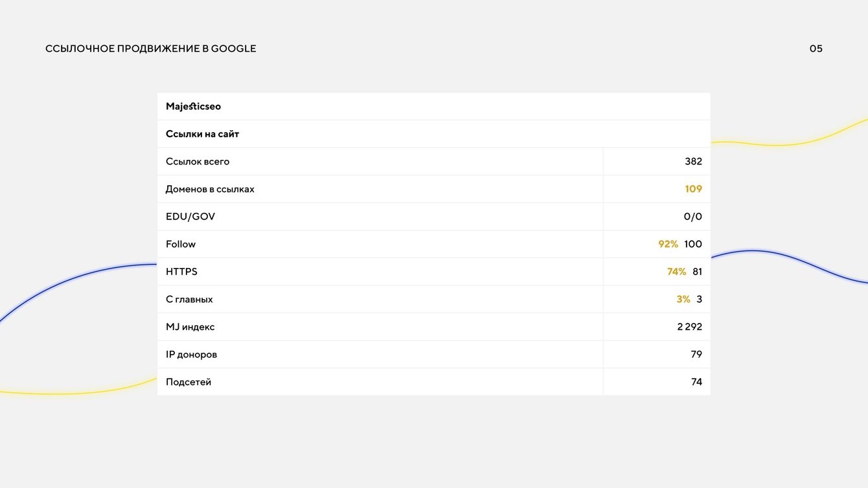Screen dimensions: 868x488
Task: Click the highlighted 3% percentage value
Action: [683, 300]
